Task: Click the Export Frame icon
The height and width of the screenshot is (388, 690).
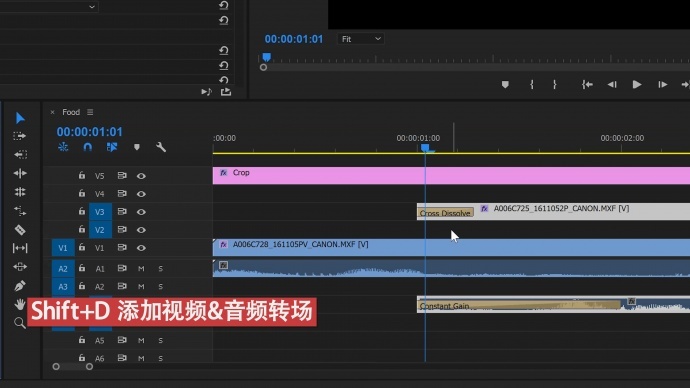Action: coord(226,92)
